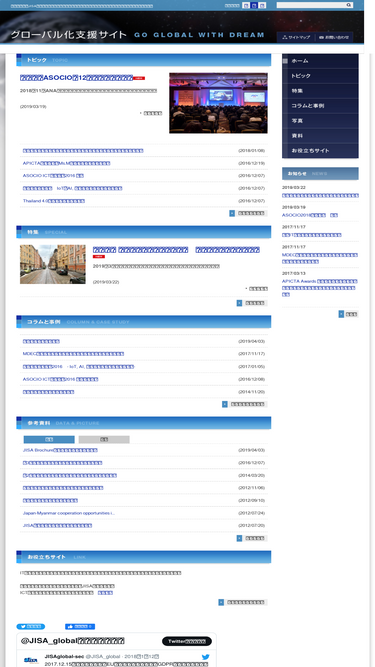Image resolution: width=375 pixels, height=667 pixels.
Task: Click the JISA profile avatar in tweet
Action: pos(31,660)
